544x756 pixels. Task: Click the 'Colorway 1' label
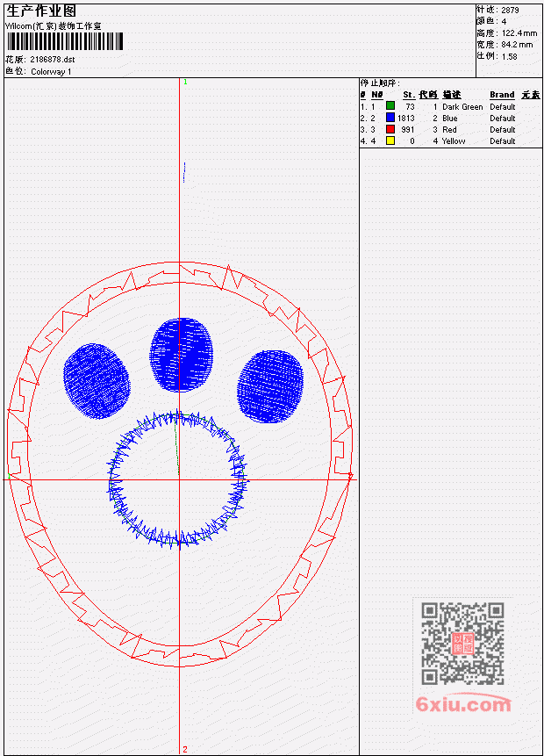51,71
